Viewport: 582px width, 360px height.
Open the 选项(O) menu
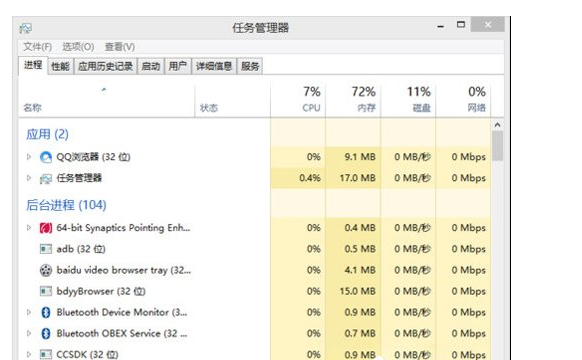pyautogui.click(x=78, y=47)
